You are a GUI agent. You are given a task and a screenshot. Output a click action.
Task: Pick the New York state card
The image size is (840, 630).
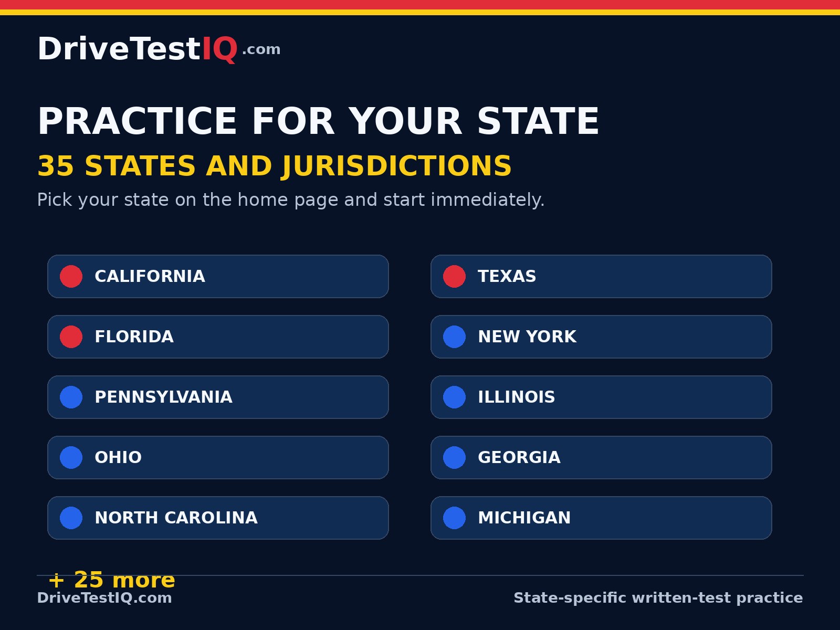point(601,337)
